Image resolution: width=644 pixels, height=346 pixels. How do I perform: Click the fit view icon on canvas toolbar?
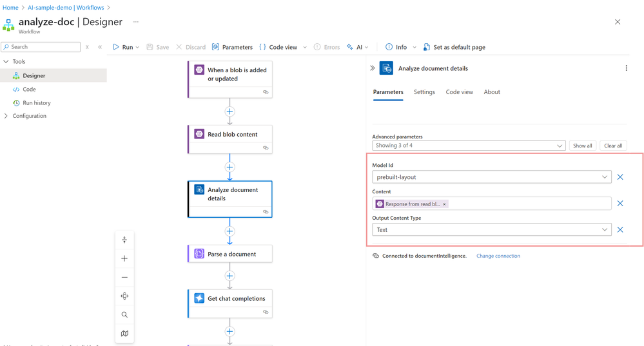click(x=124, y=296)
